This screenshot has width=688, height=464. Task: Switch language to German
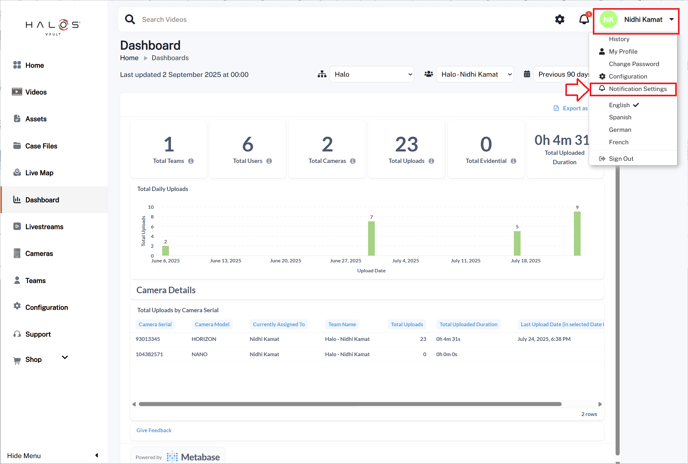click(620, 129)
